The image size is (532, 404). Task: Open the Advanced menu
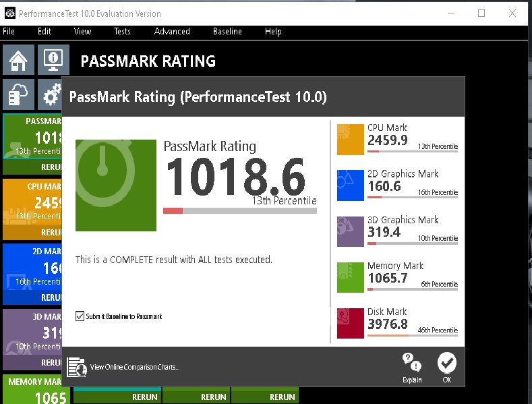click(172, 32)
